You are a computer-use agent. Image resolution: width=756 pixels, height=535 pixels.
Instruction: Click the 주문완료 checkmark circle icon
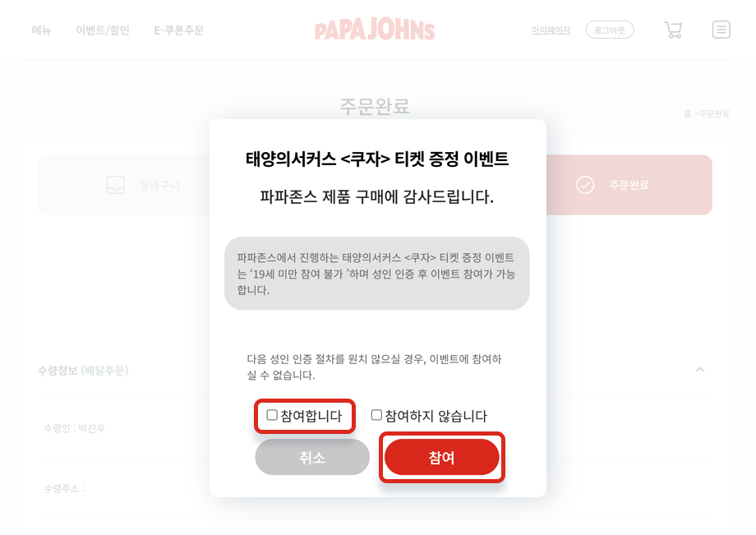(x=585, y=185)
